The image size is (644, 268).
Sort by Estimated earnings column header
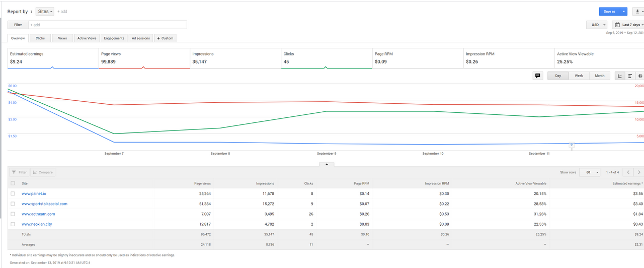tap(627, 183)
